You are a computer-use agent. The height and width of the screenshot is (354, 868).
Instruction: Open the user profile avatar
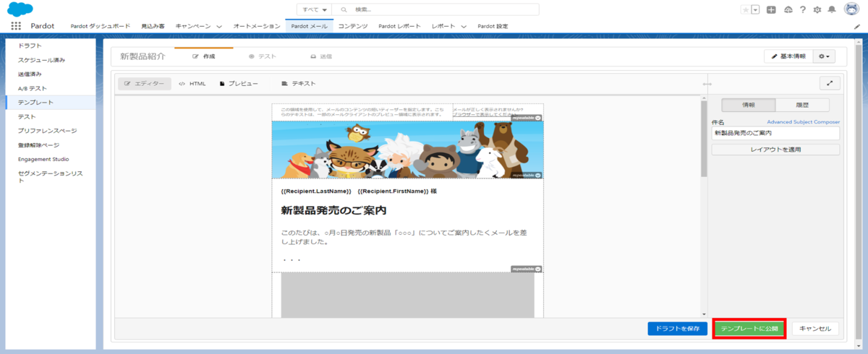point(851,9)
